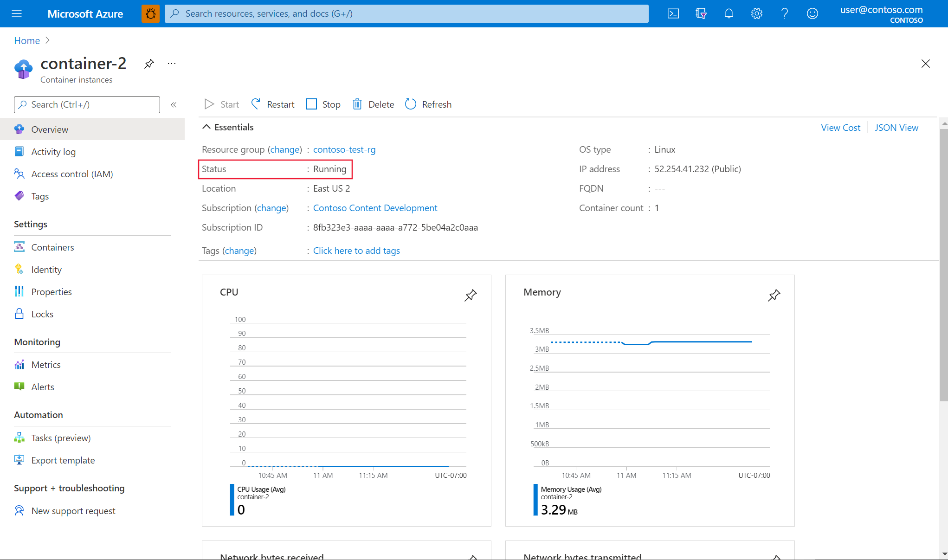Click the Restart icon for container-2

256,104
